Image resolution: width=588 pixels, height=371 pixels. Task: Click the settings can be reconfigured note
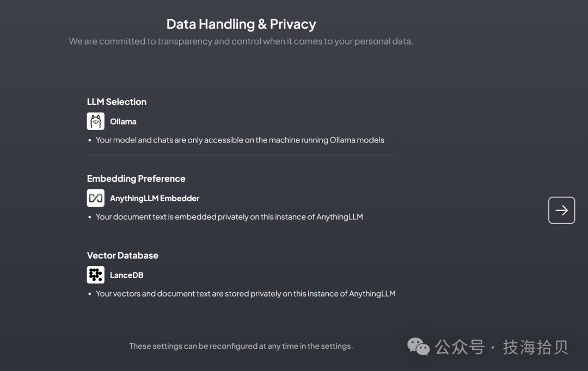click(241, 346)
